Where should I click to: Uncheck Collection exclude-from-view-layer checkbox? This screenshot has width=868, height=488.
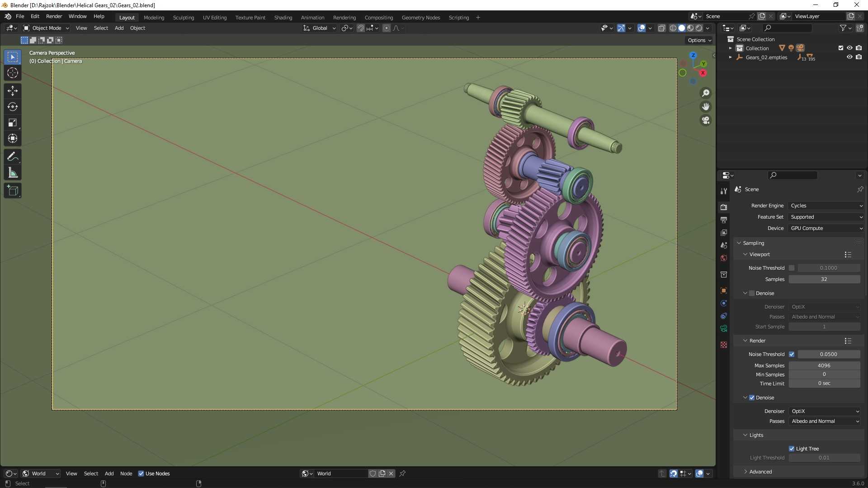pos(841,48)
